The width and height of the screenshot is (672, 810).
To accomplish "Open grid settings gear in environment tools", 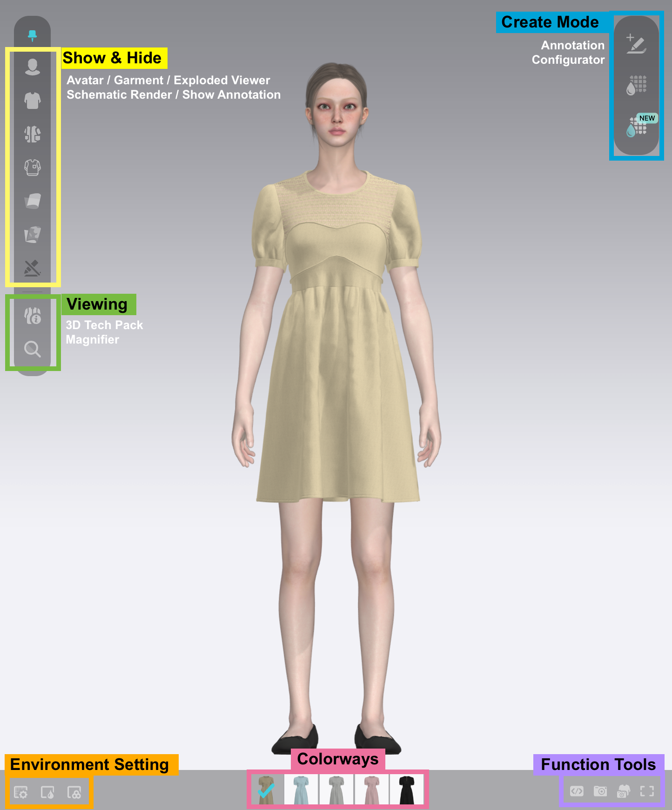I will coord(21,792).
